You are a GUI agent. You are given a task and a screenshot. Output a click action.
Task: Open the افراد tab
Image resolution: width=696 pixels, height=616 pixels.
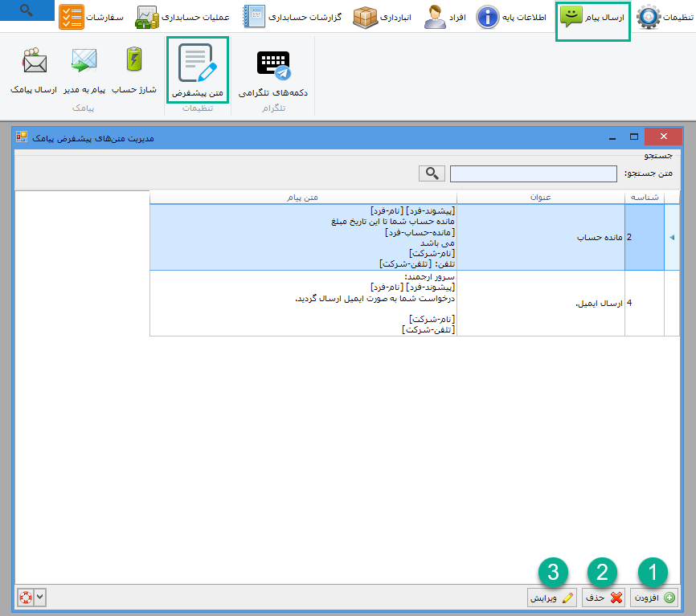[x=444, y=18]
